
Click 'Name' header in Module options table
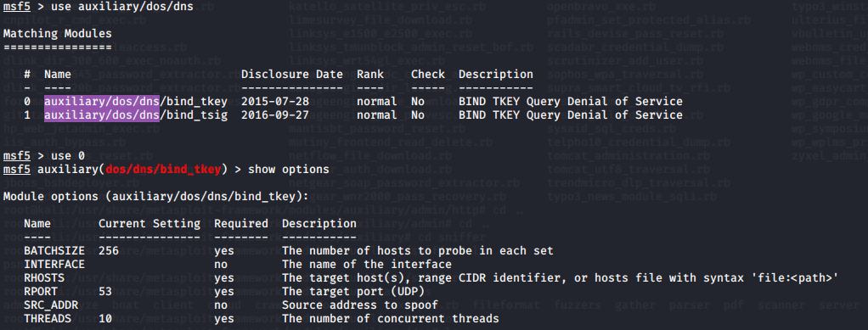pyautogui.click(x=37, y=223)
